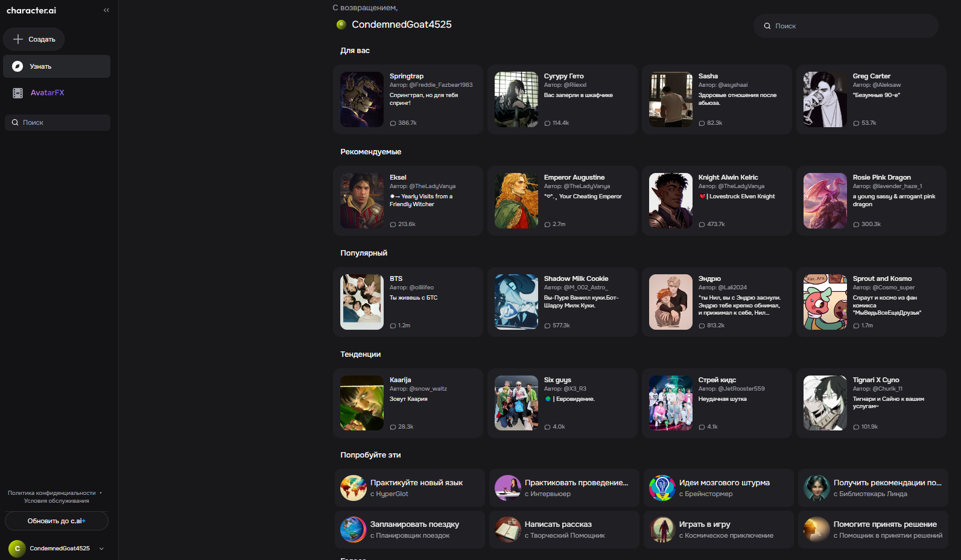Click the chat count icon on Sasha card

point(702,123)
